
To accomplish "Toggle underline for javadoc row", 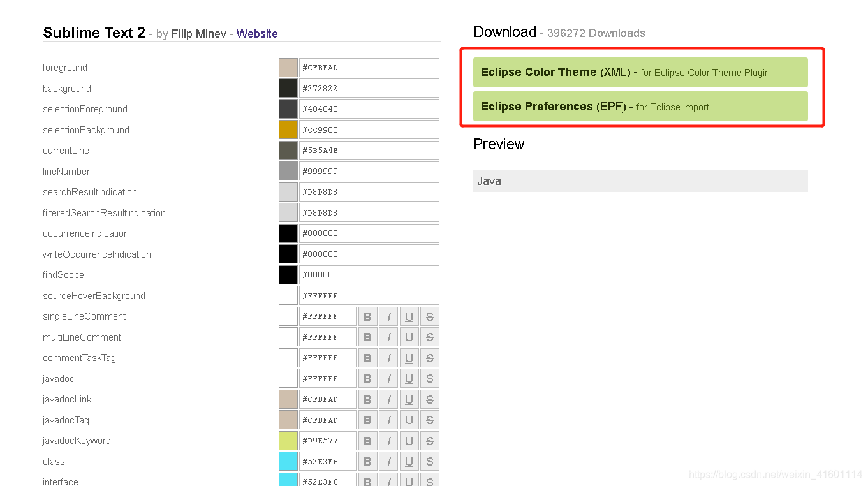I will pos(409,379).
